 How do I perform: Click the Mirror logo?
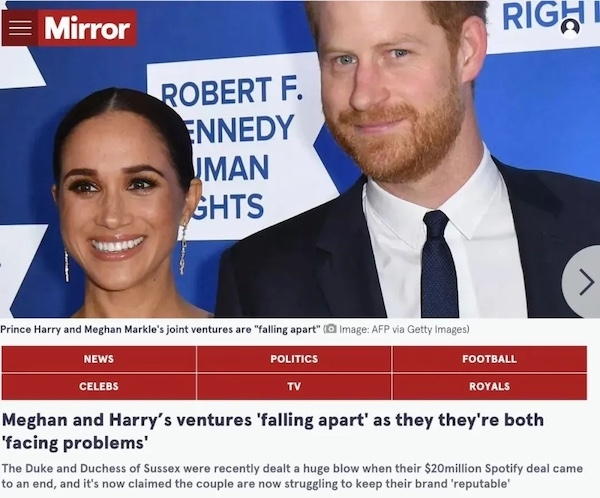tap(87, 28)
